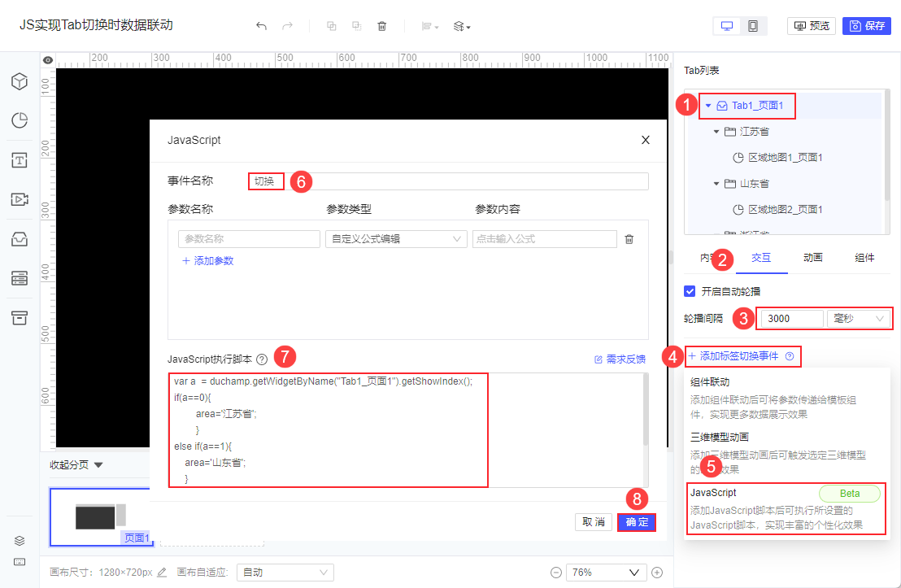Click inside the JavaScript script editor
Viewport: 901px width, 588px height.
[x=405, y=430]
